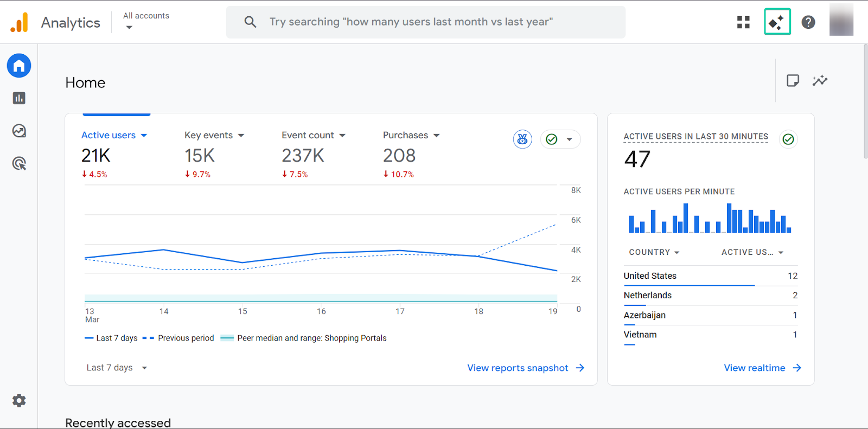Open the AI insights sparkle button
The width and height of the screenshot is (868, 429).
777,22
